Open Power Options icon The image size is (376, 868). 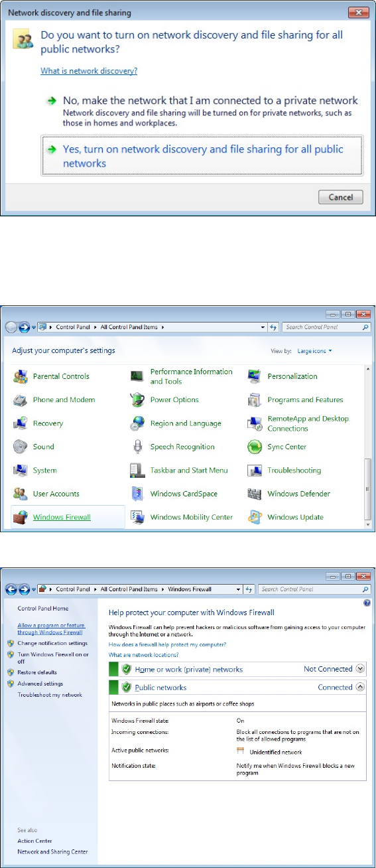(138, 399)
